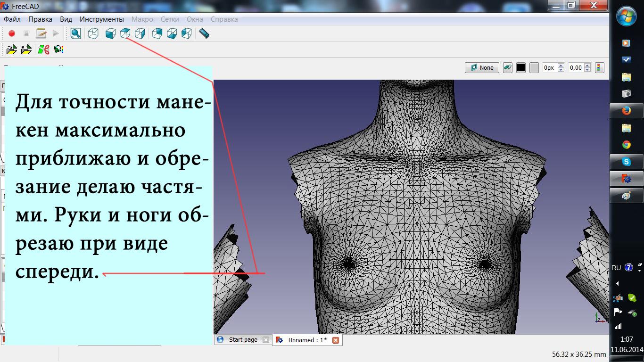
Task: Open the macro editor notepad icon
Action: point(41,33)
